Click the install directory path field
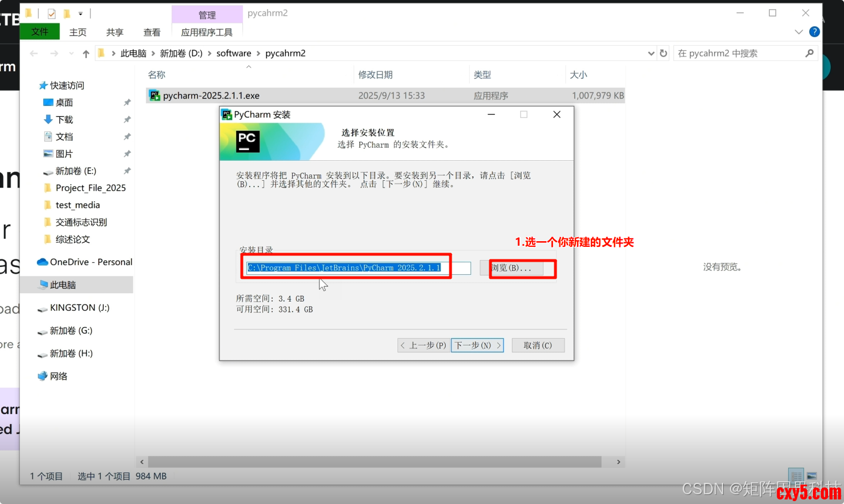This screenshot has width=844, height=504. tap(359, 268)
